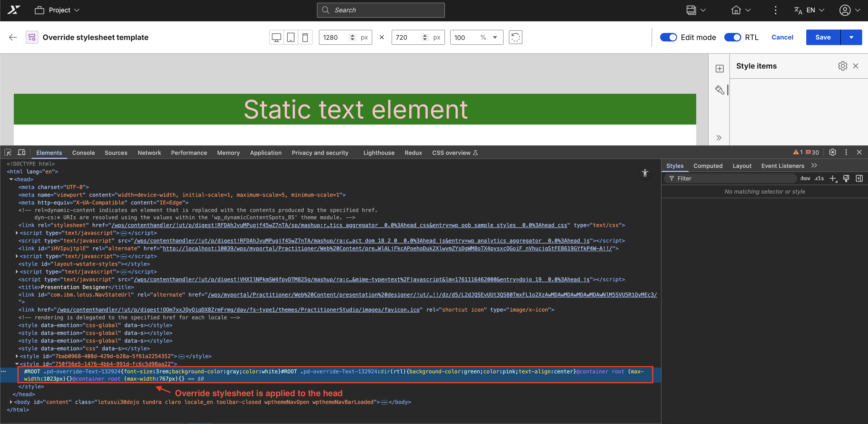Screen dimensions: 868x424
Task: Open Style items settings gear
Action: 842,66
